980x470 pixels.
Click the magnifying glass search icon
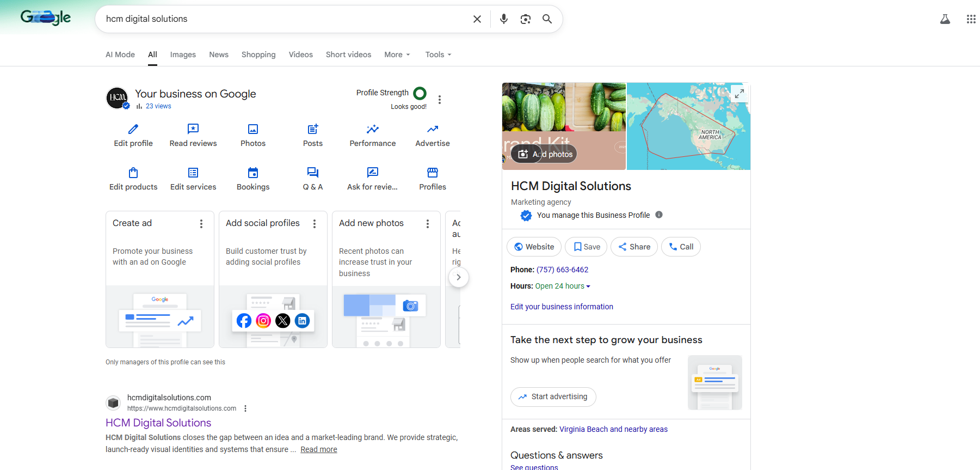pyautogui.click(x=547, y=19)
